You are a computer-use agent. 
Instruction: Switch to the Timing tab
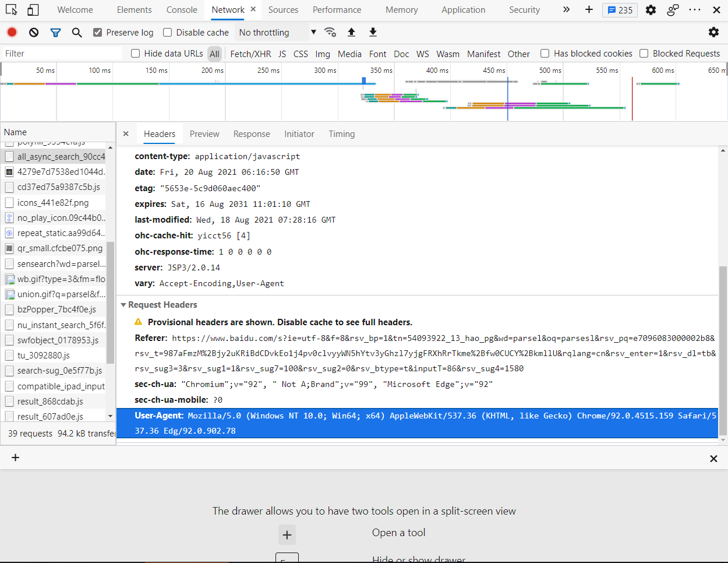(x=341, y=134)
